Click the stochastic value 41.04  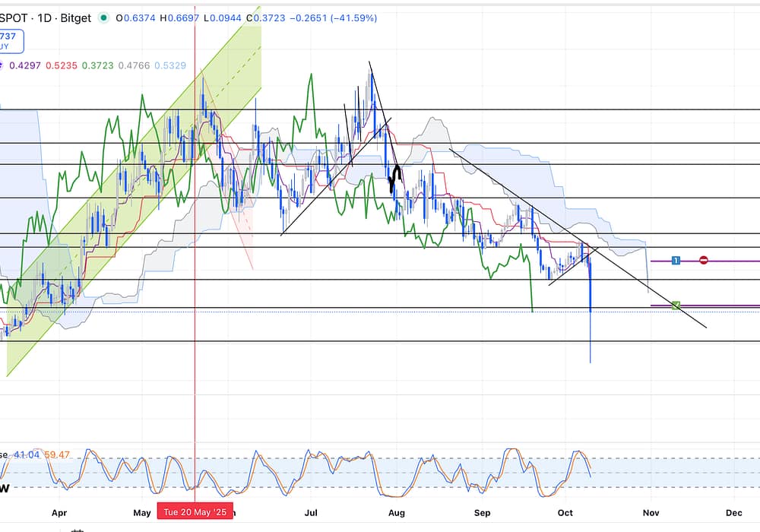[27, 454]
